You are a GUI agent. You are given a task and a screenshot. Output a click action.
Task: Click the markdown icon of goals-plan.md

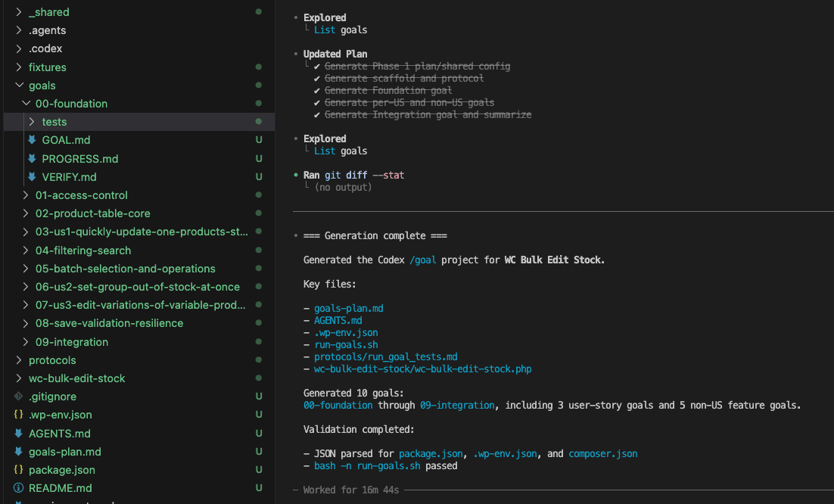[x=19, y=451]
